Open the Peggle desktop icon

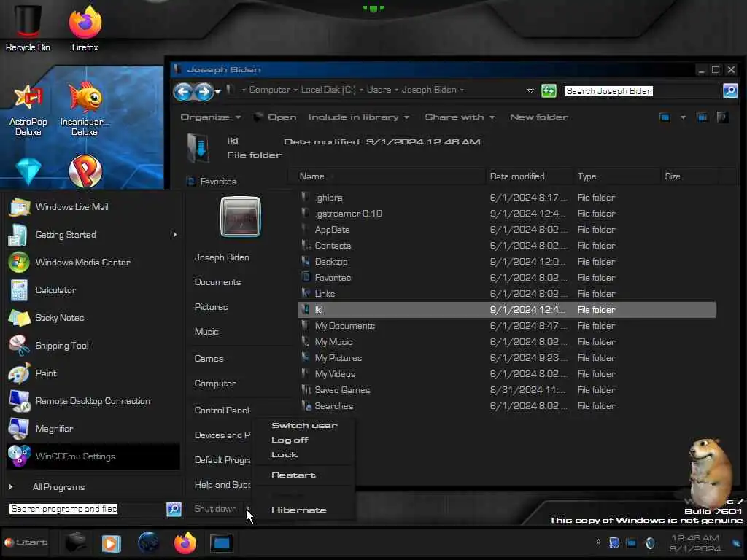[85, 171]
